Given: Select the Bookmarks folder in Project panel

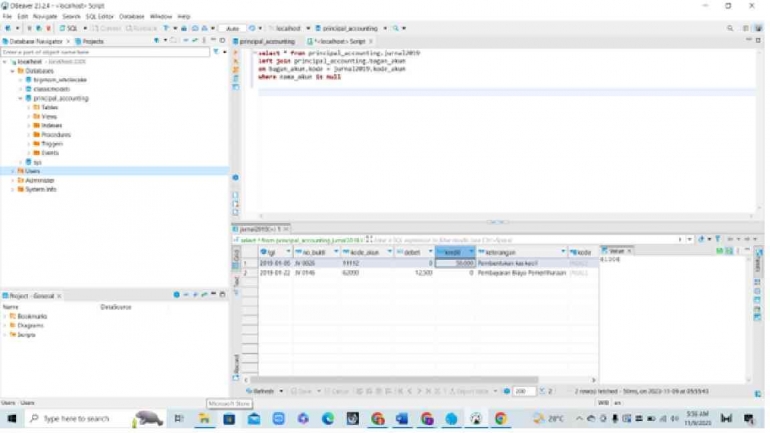Looking at the screenshot, I should (x=32, y=316).
